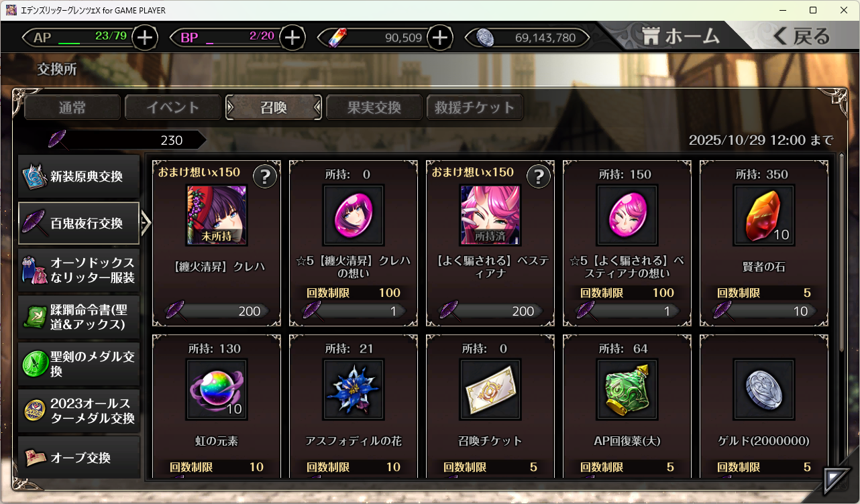This screenshot has width=860, height=504.
Task: Switch to the イベント tab
Action: [173, 107]
